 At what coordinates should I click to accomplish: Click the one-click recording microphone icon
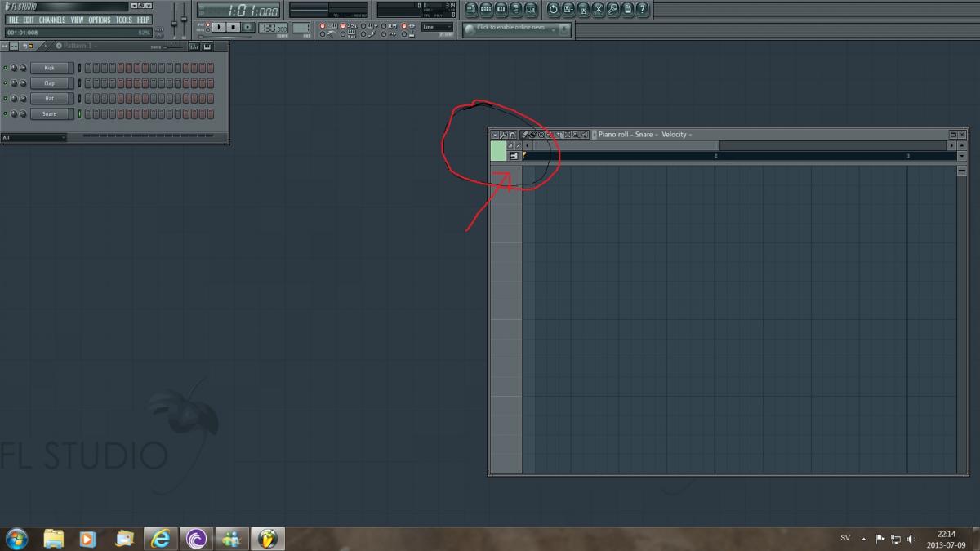pos(612,9)
